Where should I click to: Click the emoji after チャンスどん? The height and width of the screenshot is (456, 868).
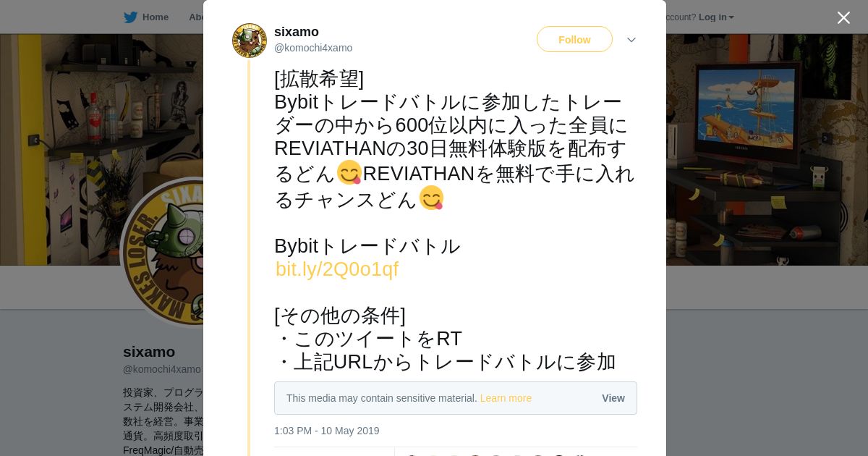point(431,198)
